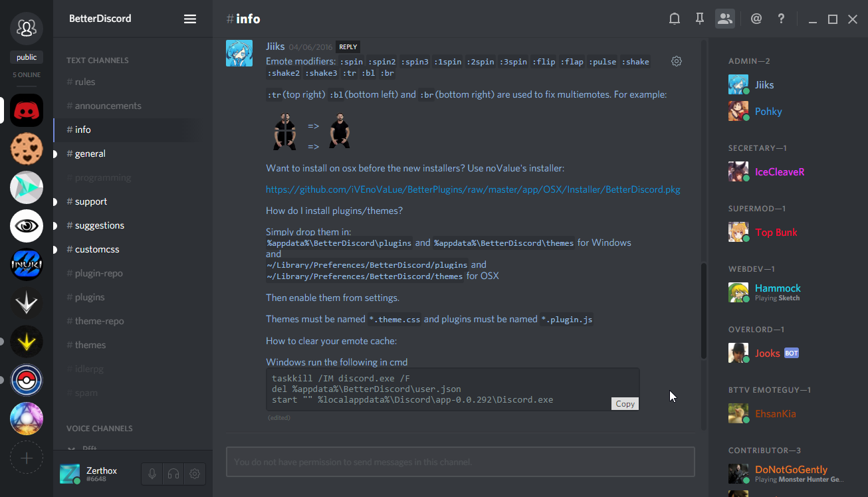Open the purple triangle galaxy server icon
The image size is (868, 497).
[27, 419]
